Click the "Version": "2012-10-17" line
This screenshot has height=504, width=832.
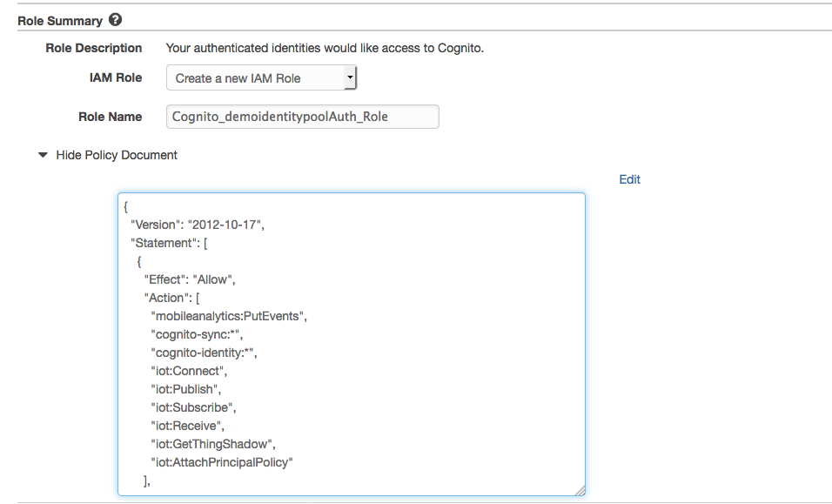coord(198,225)
